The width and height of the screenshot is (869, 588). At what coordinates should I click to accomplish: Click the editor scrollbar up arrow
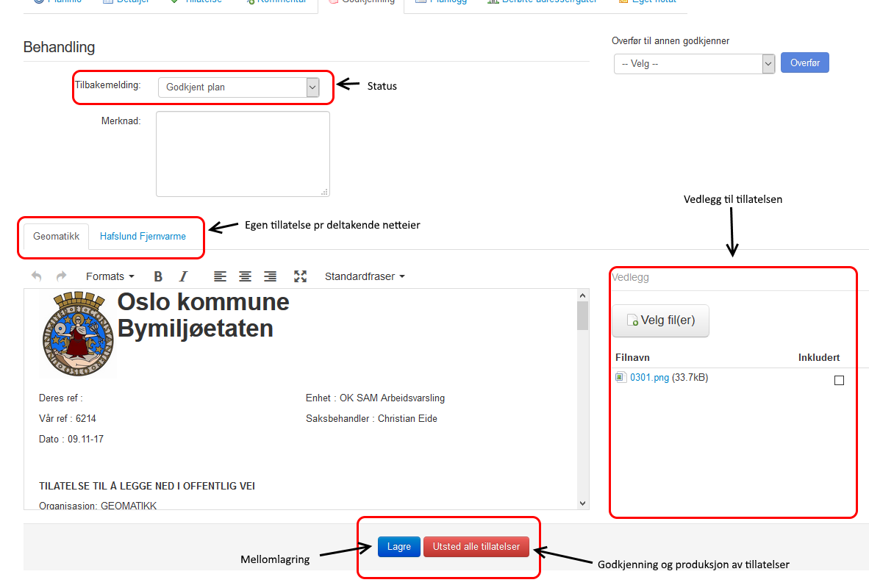point(582,295)
